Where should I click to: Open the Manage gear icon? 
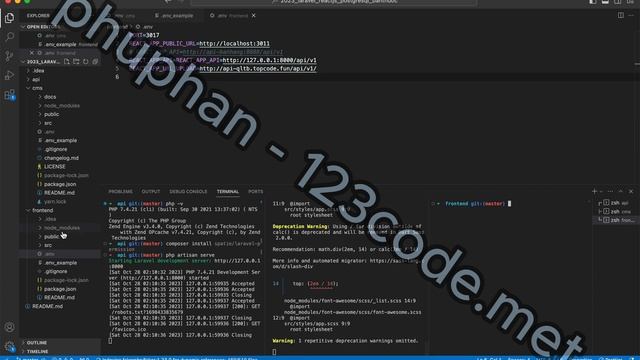(9, 347)
